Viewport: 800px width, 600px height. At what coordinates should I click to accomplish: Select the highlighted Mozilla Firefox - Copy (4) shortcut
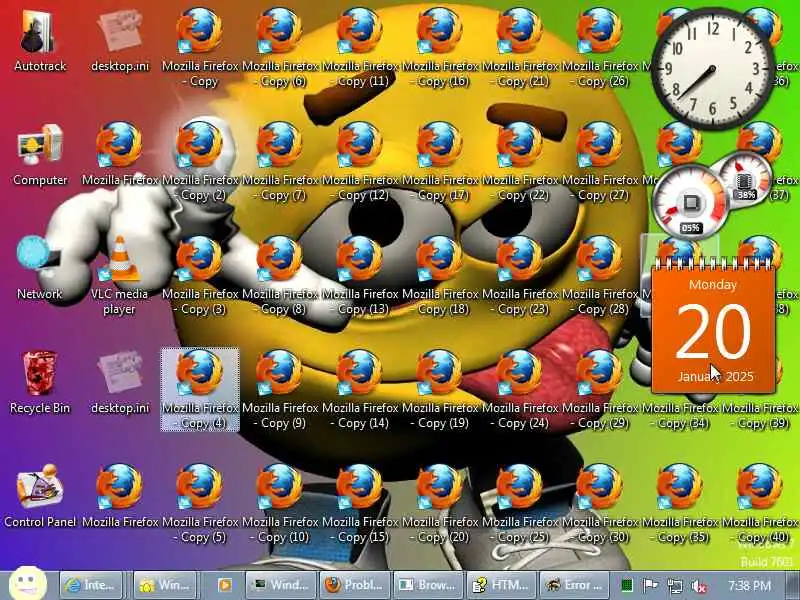point(200,390)
